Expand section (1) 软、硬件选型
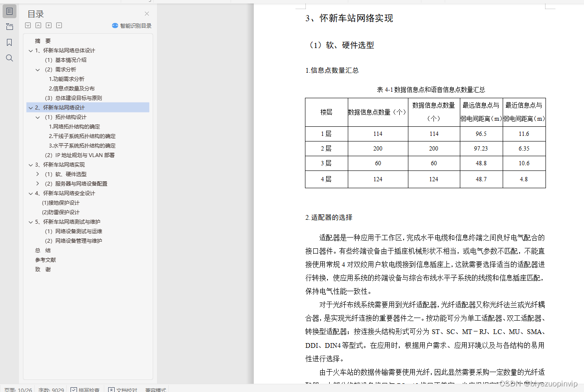Image resolution: width=584 pixels, height=392 pixels. pos(37,174)
